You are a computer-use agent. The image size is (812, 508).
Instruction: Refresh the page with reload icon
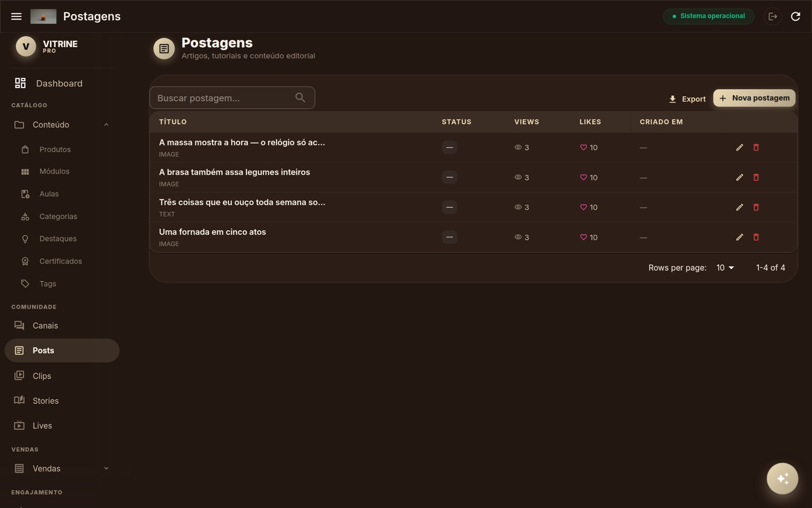coord(796,16)
